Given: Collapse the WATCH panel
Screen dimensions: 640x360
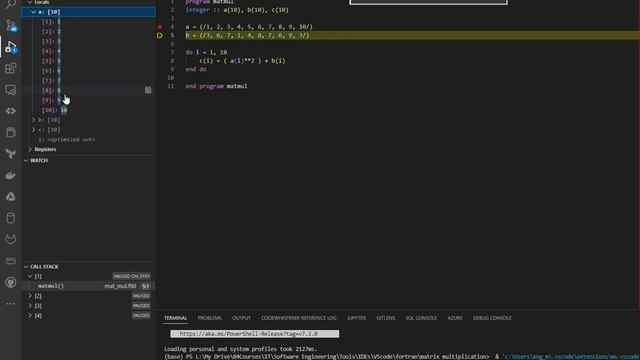Looking at the screenshot, I should [26, 160].
